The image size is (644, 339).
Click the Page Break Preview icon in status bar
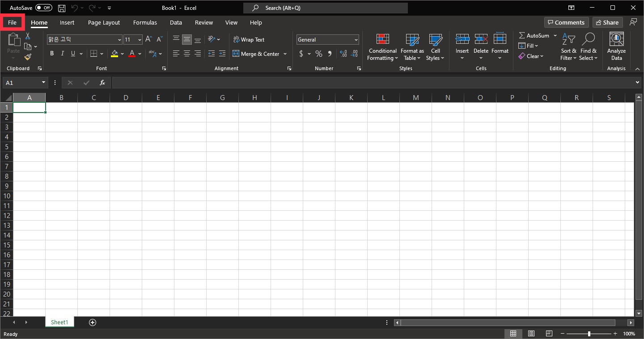549,334
